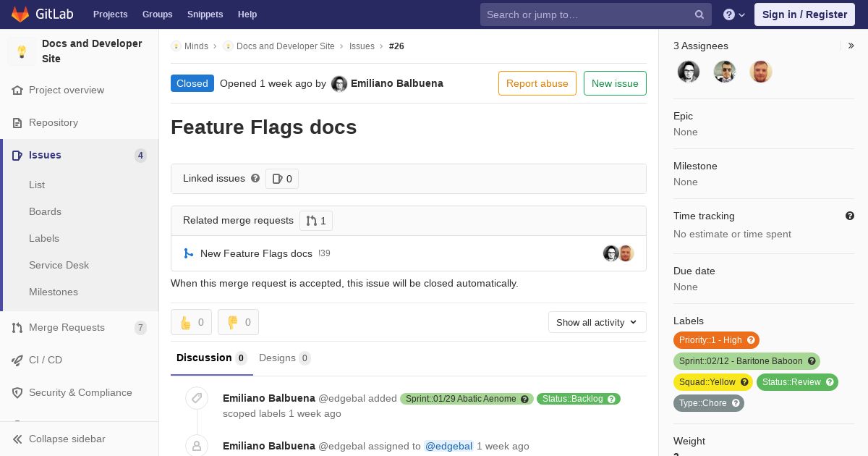This screenshot has width=868, height=456.
Task: Open Service Desk in the sidebar
Action: pos(59,266)
